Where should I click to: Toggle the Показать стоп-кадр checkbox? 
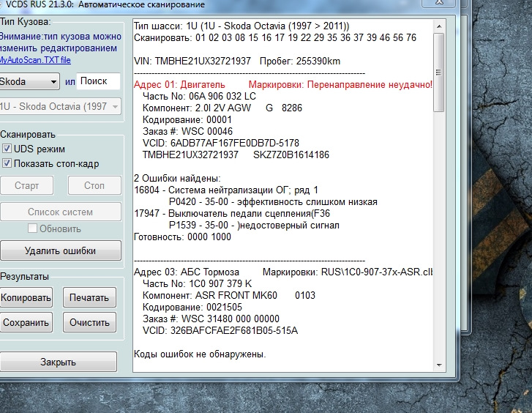(x=7, y=163)
